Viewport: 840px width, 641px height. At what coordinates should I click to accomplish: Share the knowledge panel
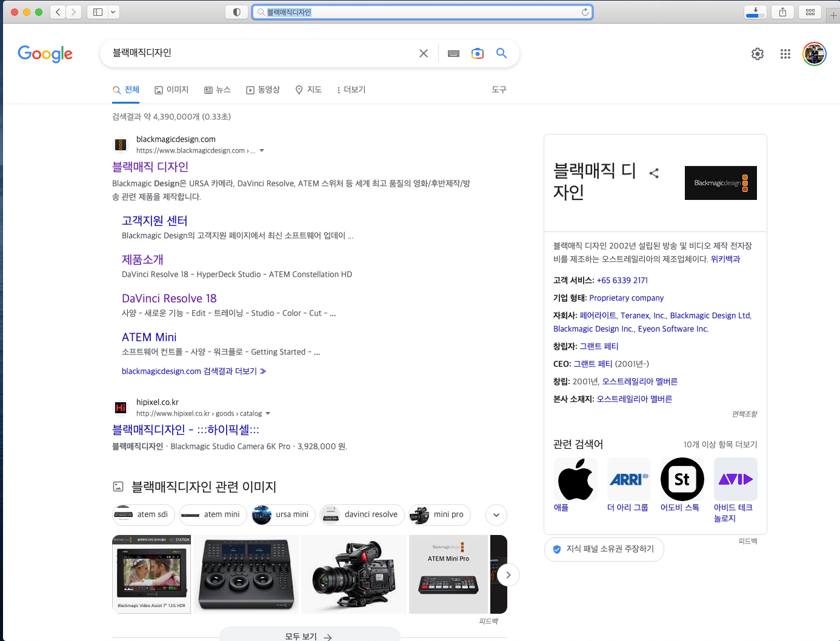click(654, 173)
